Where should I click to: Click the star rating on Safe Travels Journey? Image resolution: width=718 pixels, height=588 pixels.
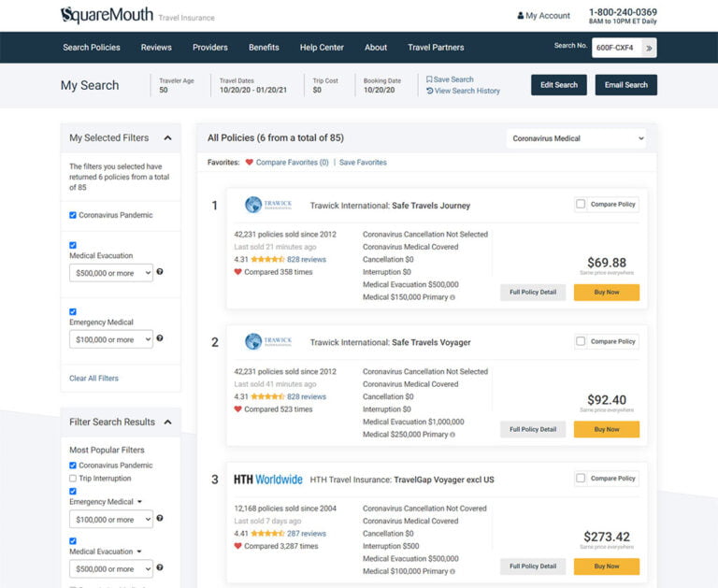pyautogui.click(x=268, y=259)
